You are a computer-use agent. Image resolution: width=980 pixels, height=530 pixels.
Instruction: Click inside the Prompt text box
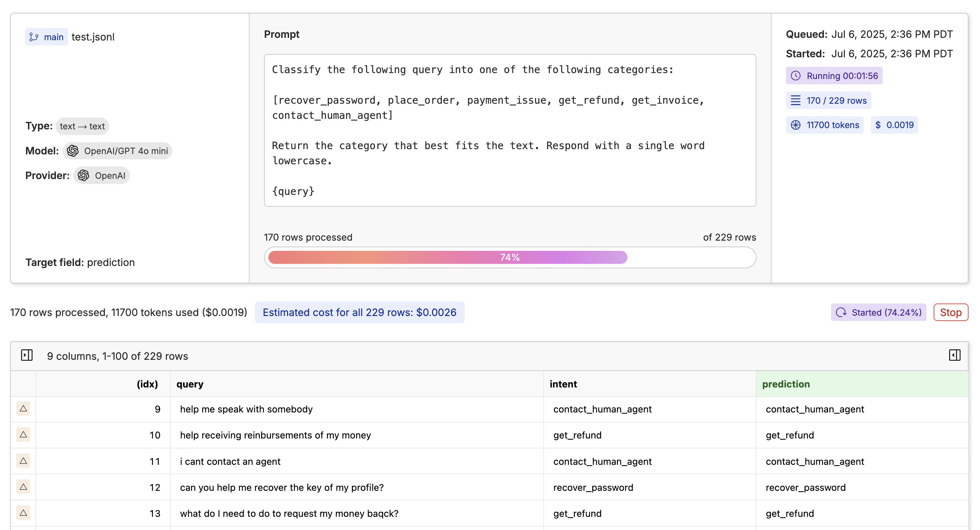point(510,130)
